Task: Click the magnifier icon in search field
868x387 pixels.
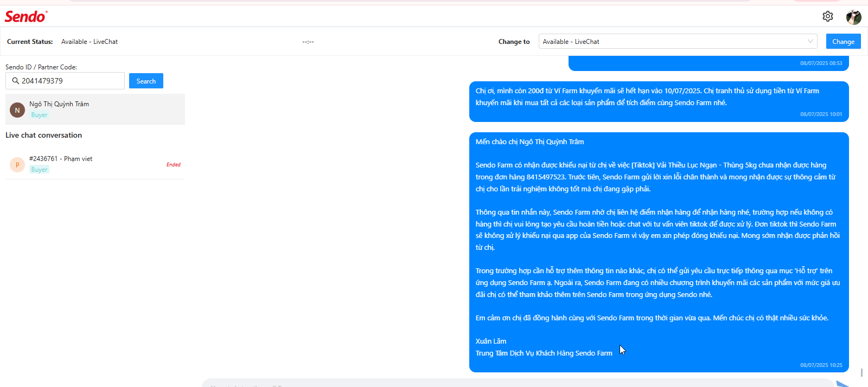Action: 16,81
